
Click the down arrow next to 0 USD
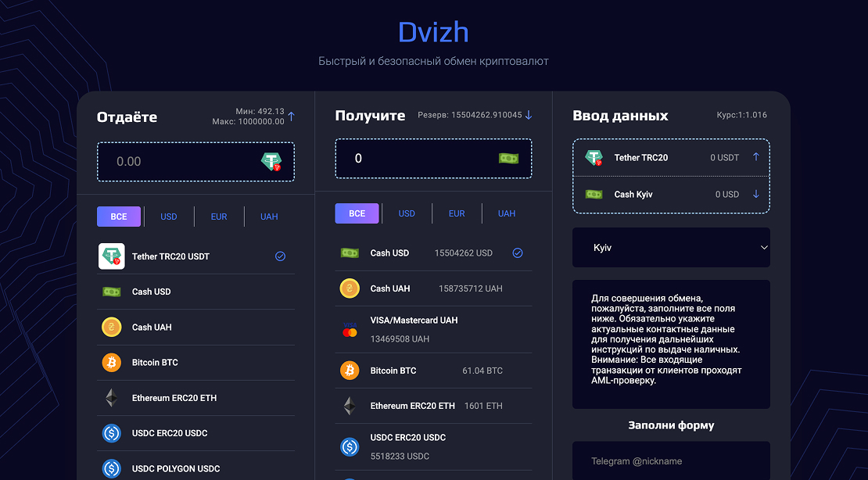(x=755, y=195)
